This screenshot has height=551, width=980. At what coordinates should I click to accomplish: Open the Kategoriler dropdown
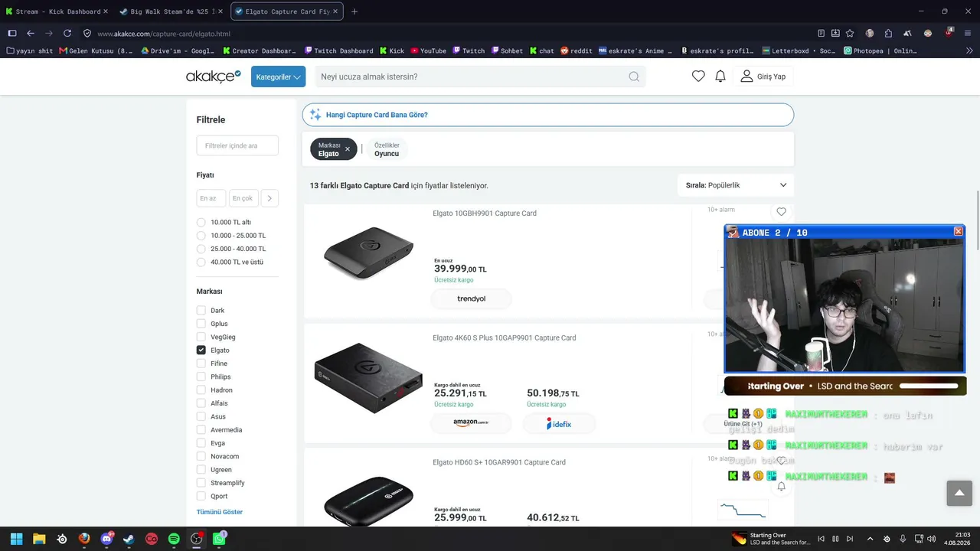(x=278, y=77)
